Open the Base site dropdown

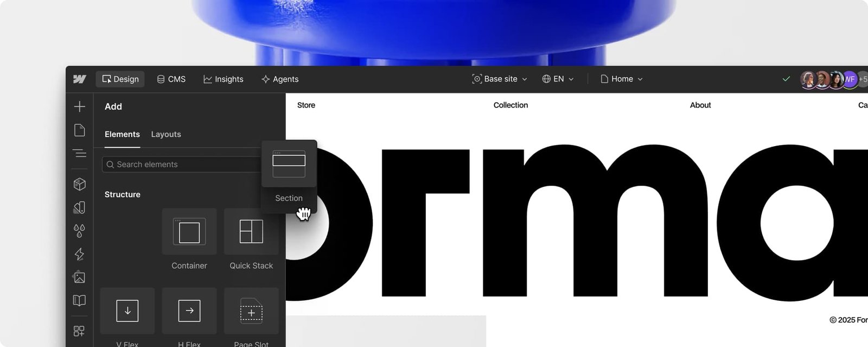(500, 79)
